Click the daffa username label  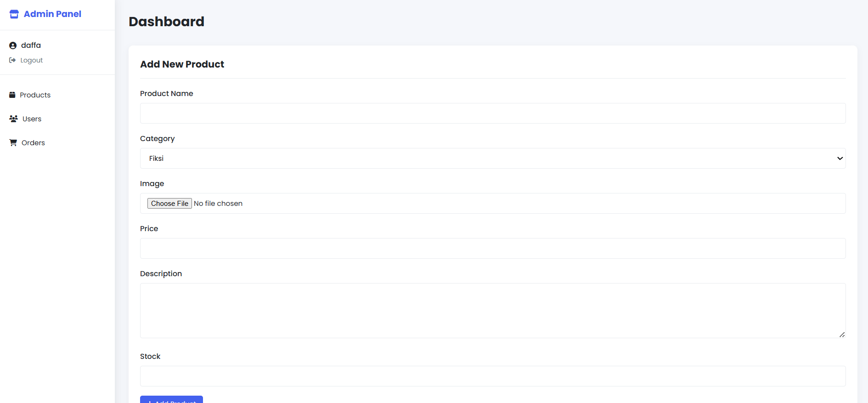[x=31, y=45]
